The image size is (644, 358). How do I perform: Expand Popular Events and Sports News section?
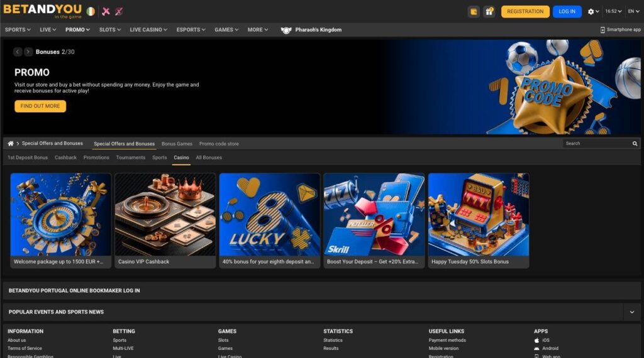[x=631, y=312]
